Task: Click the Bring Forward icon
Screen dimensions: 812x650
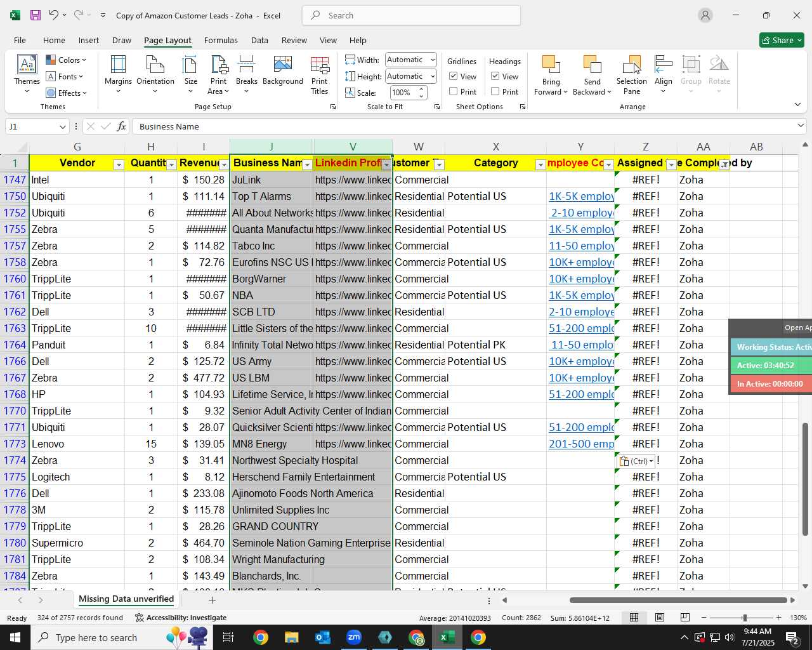Action: [x=551, y=64]
